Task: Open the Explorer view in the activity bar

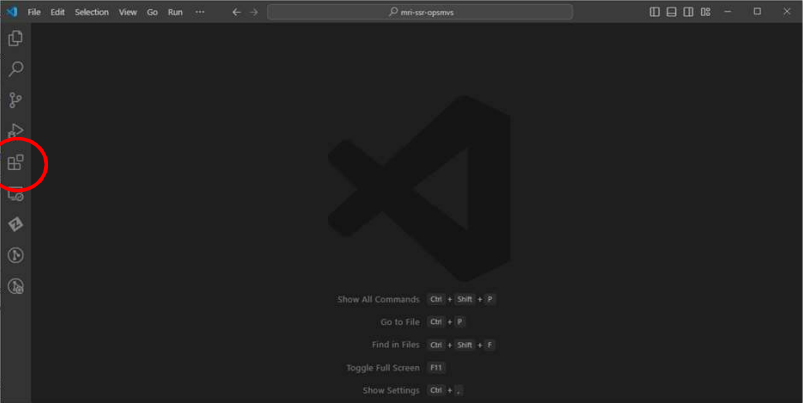Action: point(15,38)
